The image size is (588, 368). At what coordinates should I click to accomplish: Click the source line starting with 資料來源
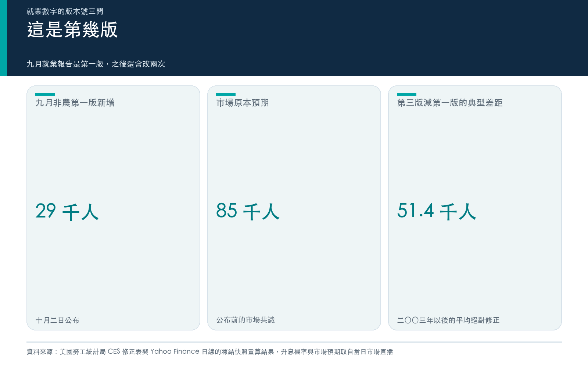210,352
